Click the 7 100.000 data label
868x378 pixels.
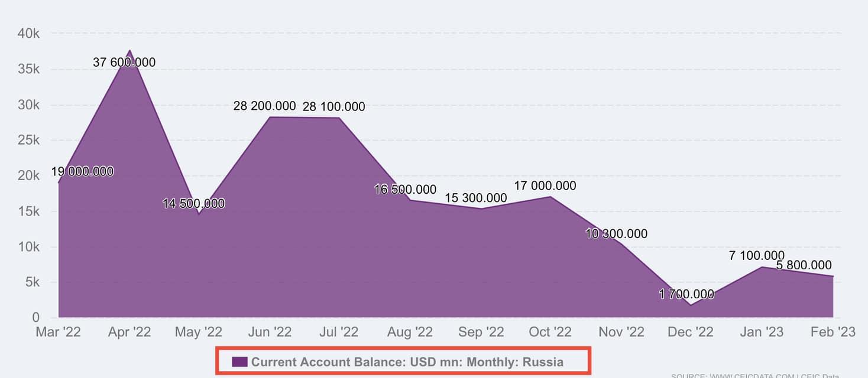tap(756, 256)
